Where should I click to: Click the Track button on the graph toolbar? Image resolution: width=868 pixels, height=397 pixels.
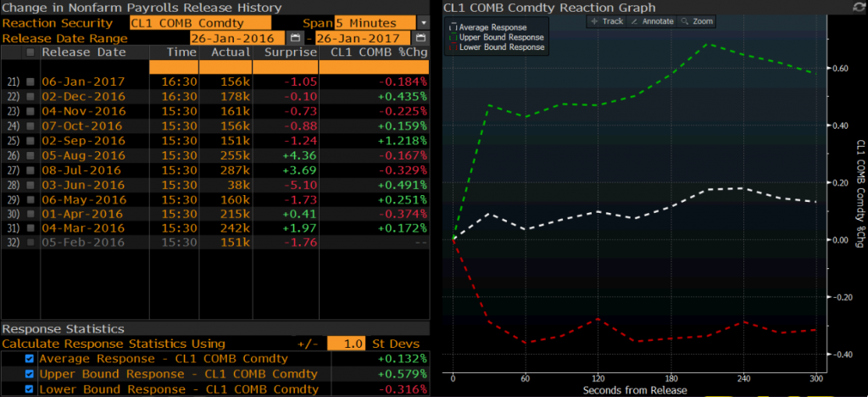pos(607,21)
